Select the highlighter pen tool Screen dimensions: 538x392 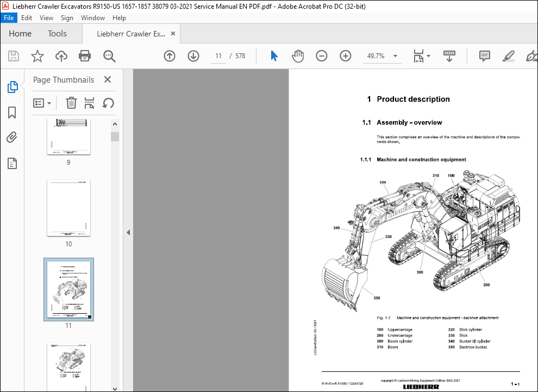point(508,56)
